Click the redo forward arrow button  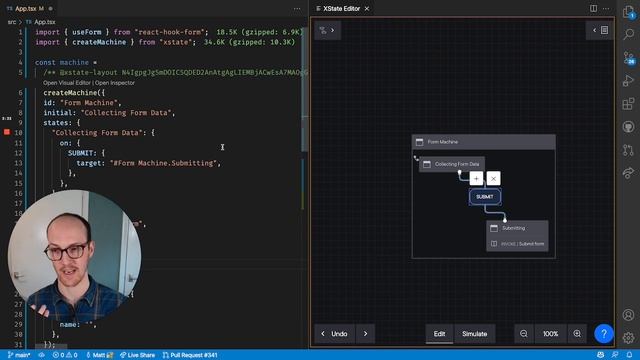coord(365,334)
